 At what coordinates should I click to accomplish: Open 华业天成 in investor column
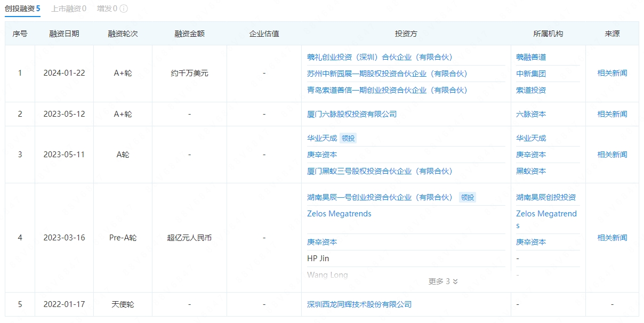[x=322, y=138]
